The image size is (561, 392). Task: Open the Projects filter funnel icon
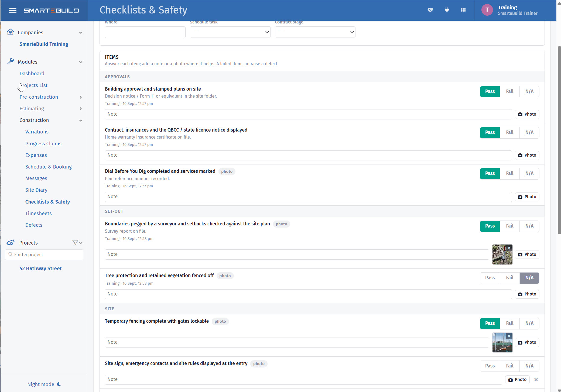pos(75,243)
